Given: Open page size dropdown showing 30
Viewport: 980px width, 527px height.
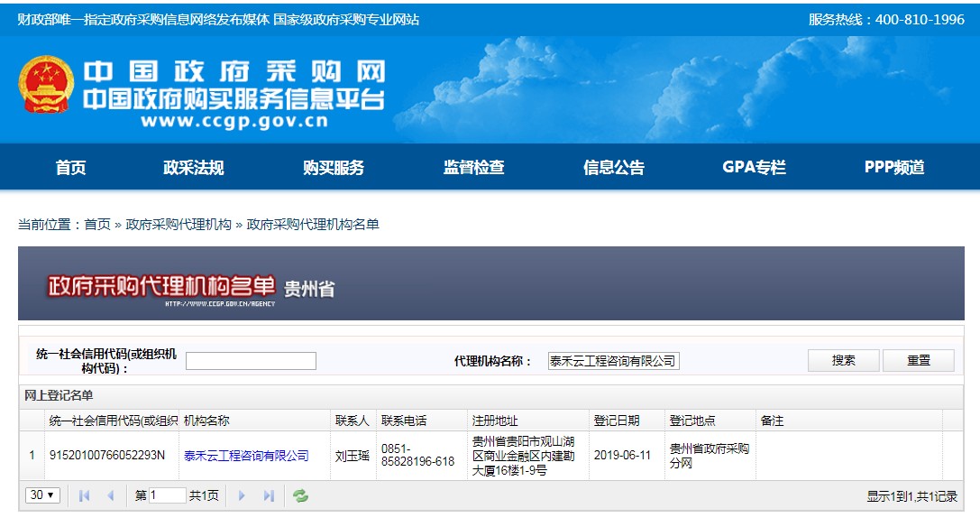Looking at the screenshot, I should [x=42, y=495].
